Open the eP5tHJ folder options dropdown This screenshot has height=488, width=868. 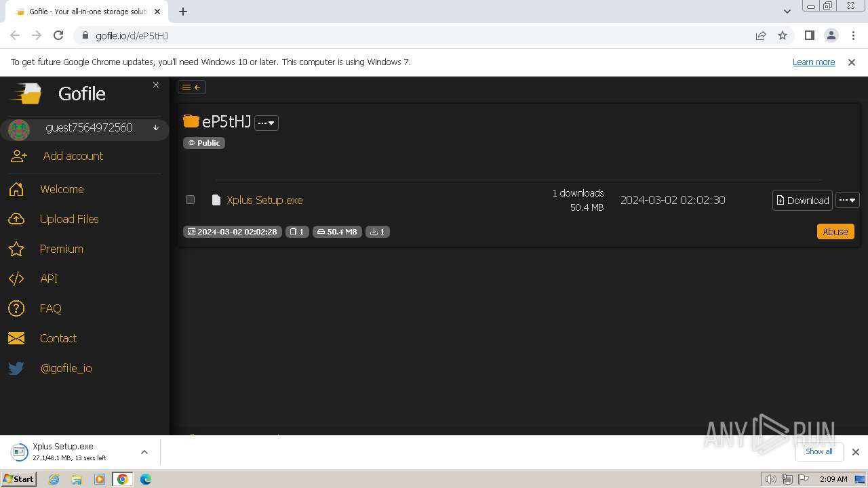pos(267,123)
